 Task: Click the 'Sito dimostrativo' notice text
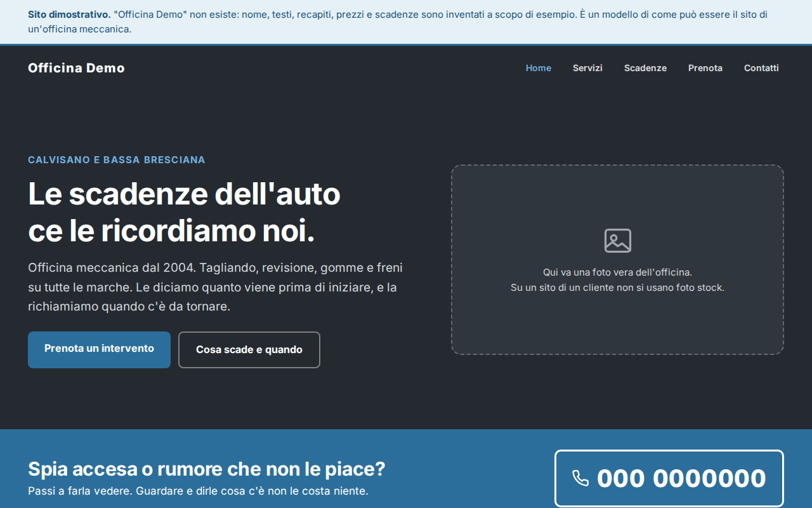(x=398, y=22)
